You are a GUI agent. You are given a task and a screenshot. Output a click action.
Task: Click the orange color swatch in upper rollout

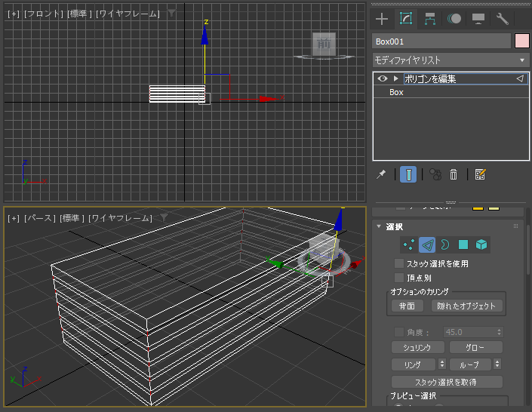tap(478, 208)
